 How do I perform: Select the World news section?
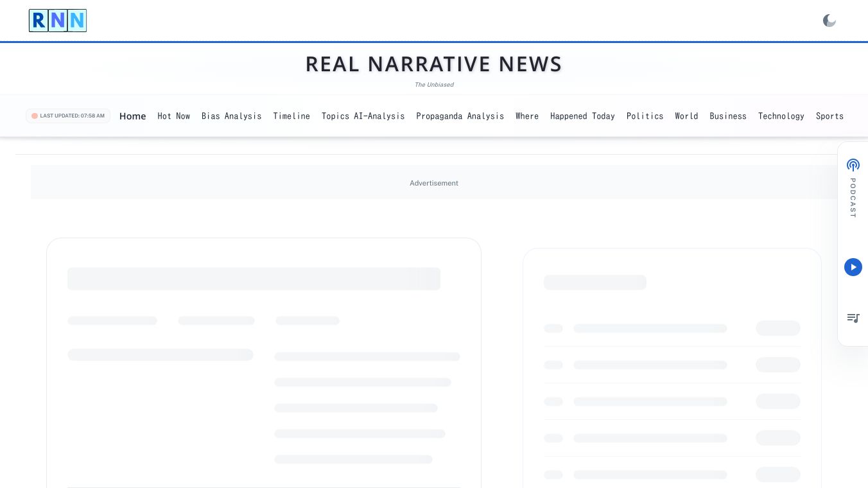(x=686, y=116)
